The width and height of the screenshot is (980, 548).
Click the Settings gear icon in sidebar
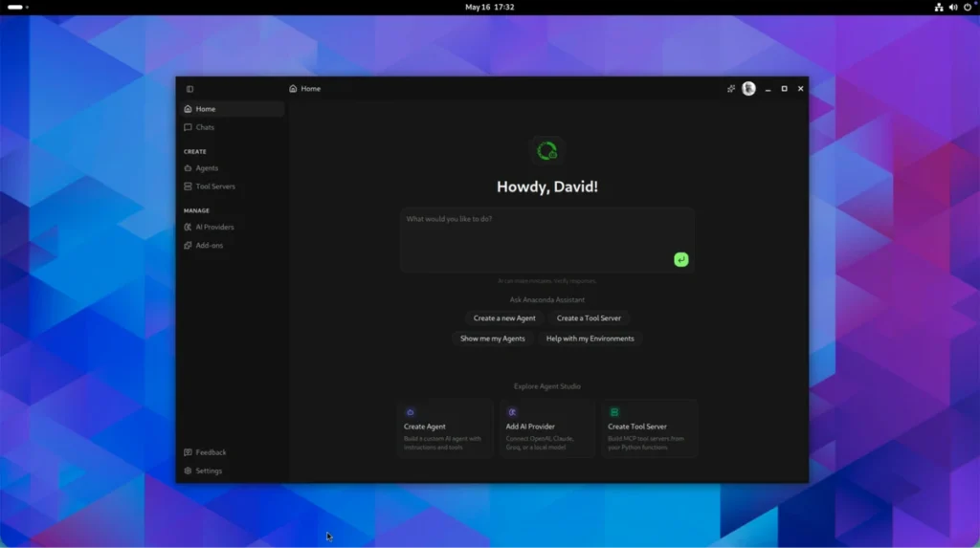coord(189,471)
